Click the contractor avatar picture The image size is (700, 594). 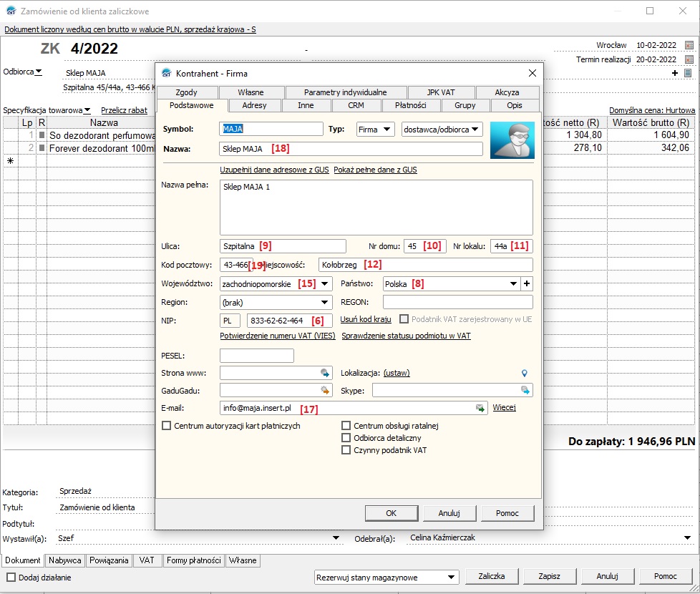point(512,140)
